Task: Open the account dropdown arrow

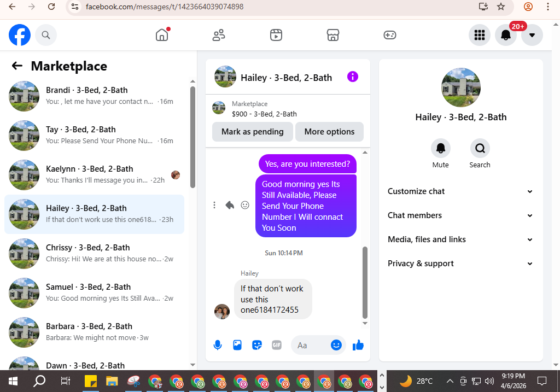Action: [532, 35]
